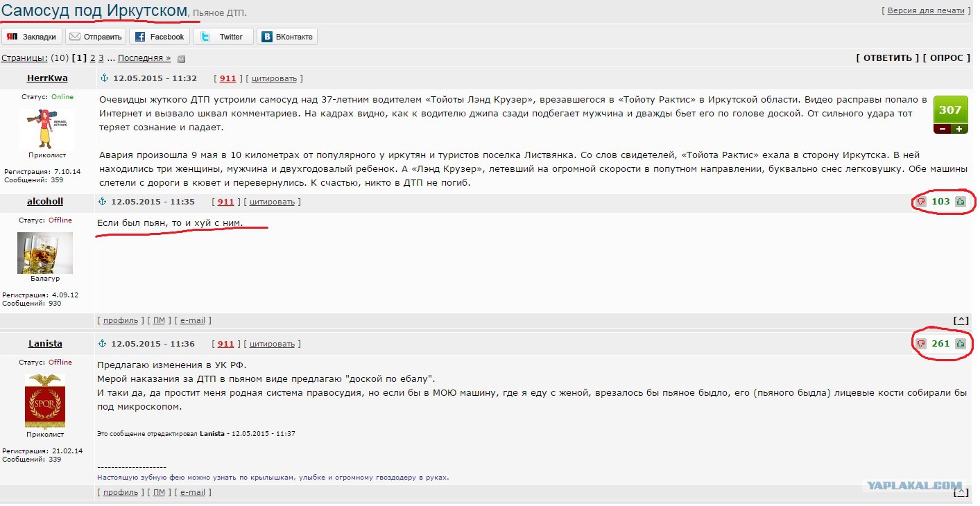This screenshot has height=506, width=980.
Task: Click the date 12.05.2015 - 11:36
Action: coord(153,344)
